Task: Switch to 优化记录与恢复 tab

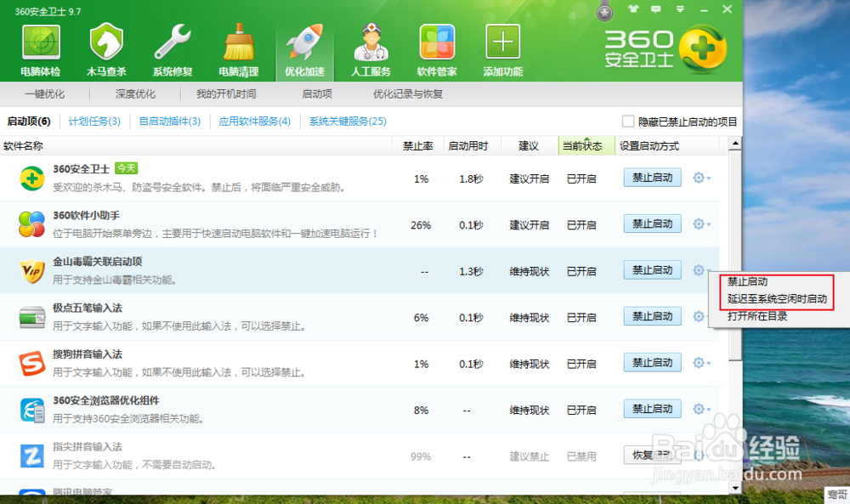Action: (408, 94)
